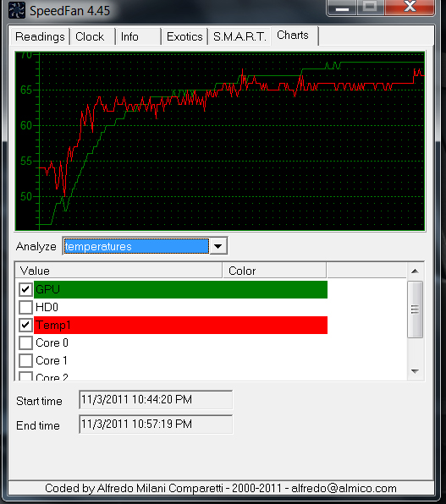The width and height of the screenshot is (446, 504).
Task: Open the Clock tab
Action: [x=93, y=36]
